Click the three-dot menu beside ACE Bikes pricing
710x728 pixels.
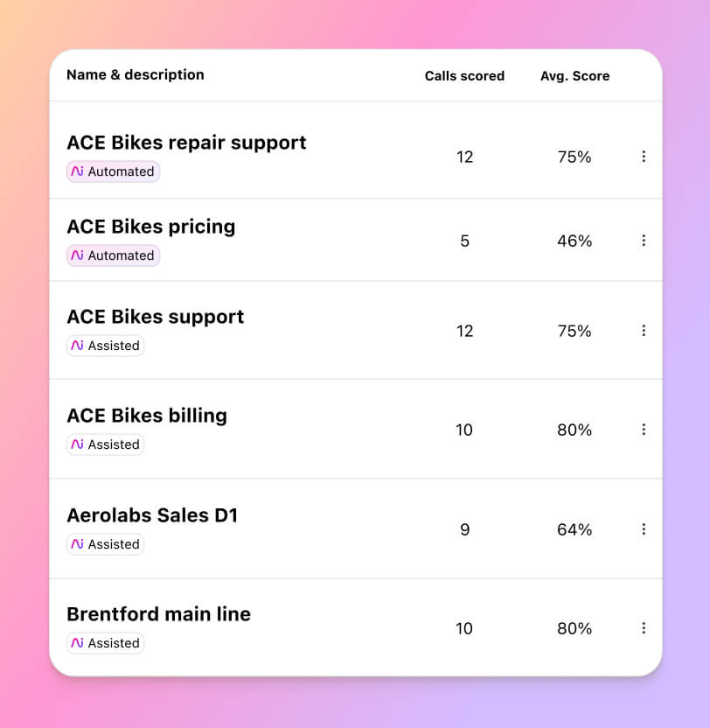point(644,240)
